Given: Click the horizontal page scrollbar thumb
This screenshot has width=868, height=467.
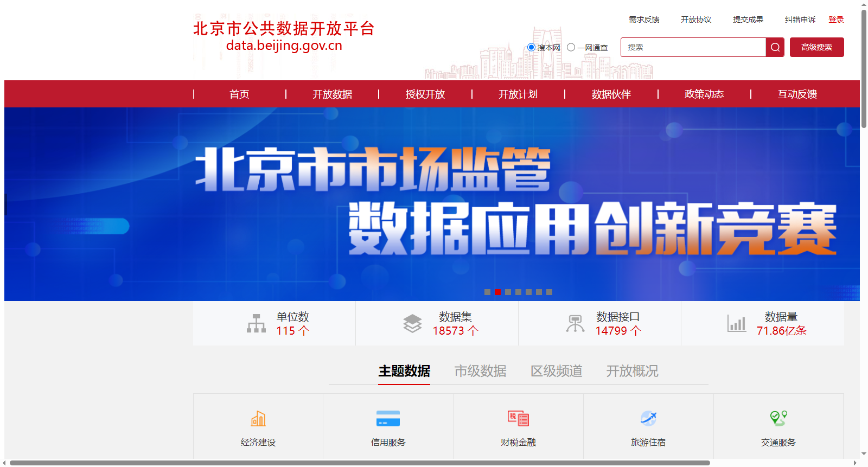Looking at the screenshot, I should 360,463.
